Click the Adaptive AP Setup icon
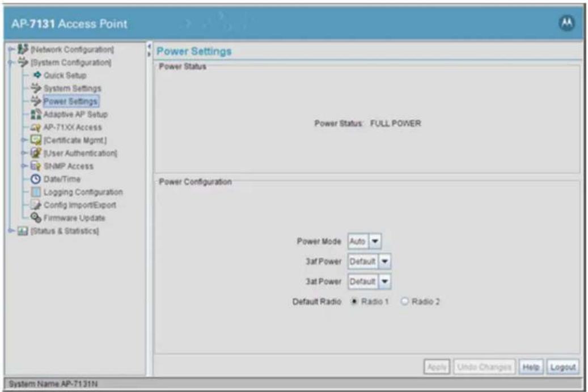 36,114
